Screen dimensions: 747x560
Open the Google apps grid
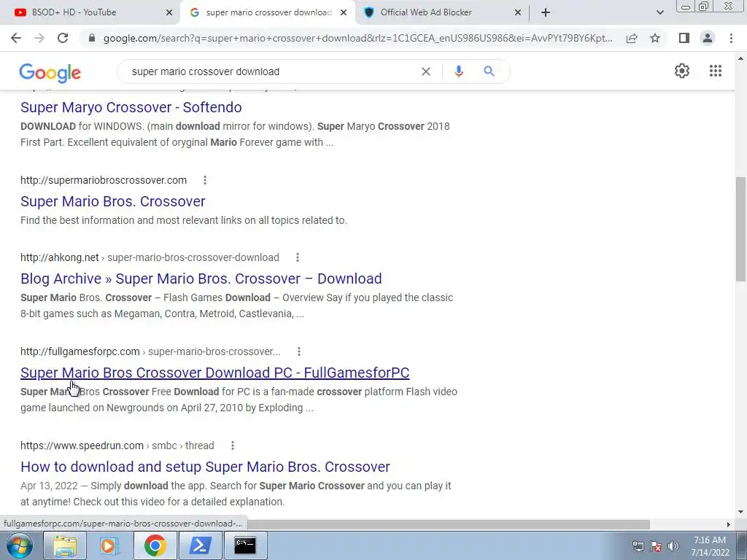pyautogui.click(x=716, y=71)
